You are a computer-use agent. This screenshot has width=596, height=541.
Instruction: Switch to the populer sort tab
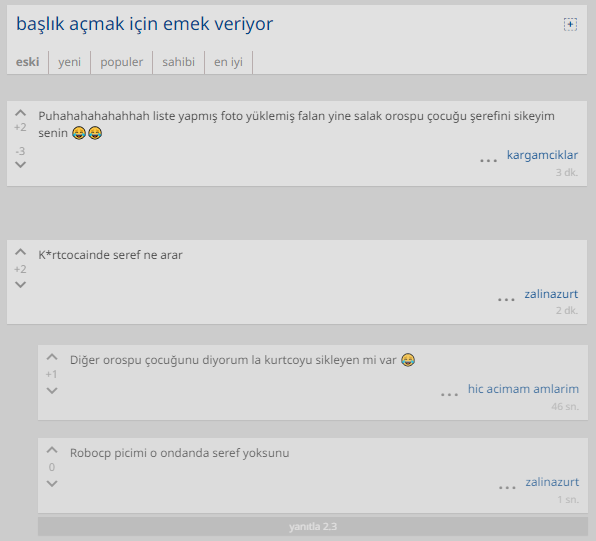pos(122,62)
